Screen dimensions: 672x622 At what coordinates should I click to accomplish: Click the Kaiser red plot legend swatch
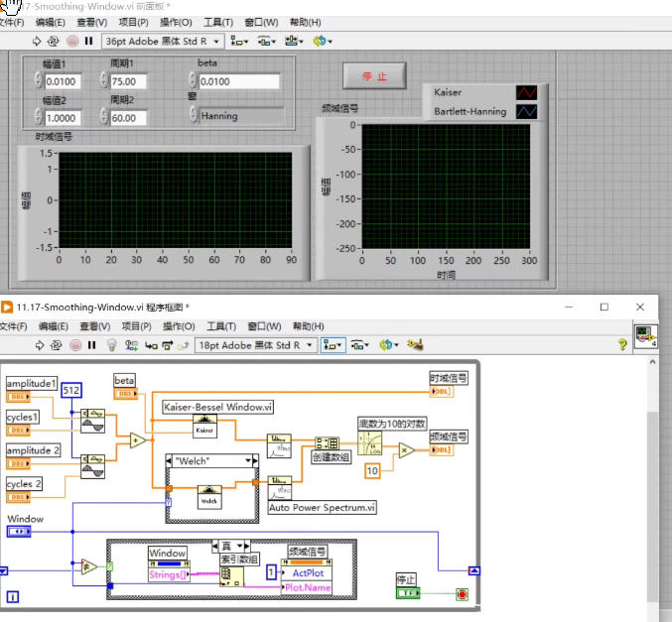coord(526,92)
